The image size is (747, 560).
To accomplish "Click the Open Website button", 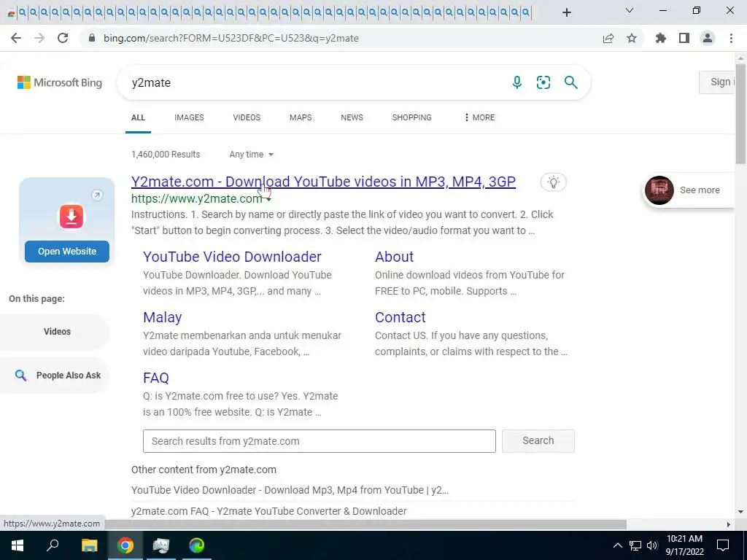I will (67, 251).
